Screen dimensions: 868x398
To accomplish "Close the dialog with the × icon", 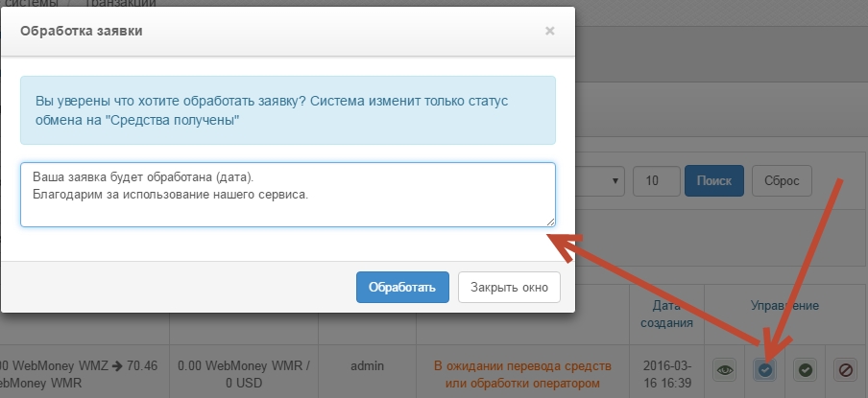I will point(549,31).
